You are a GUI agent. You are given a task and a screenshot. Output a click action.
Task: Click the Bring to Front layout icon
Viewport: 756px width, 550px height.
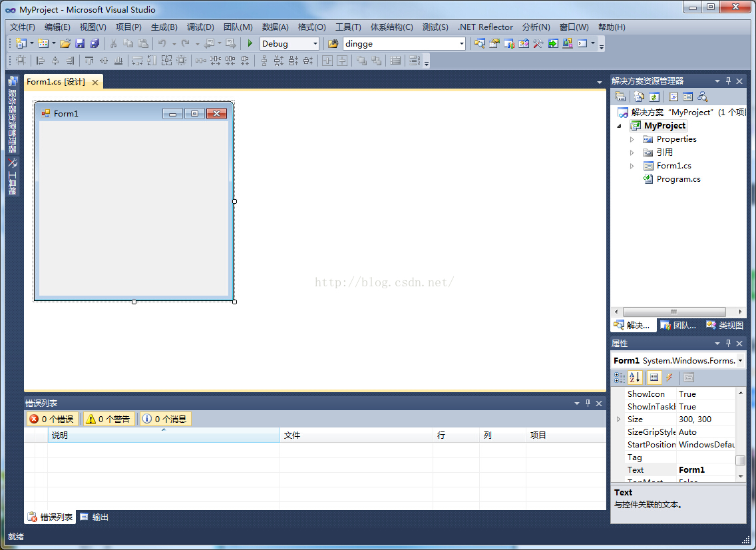click(361, 61)
